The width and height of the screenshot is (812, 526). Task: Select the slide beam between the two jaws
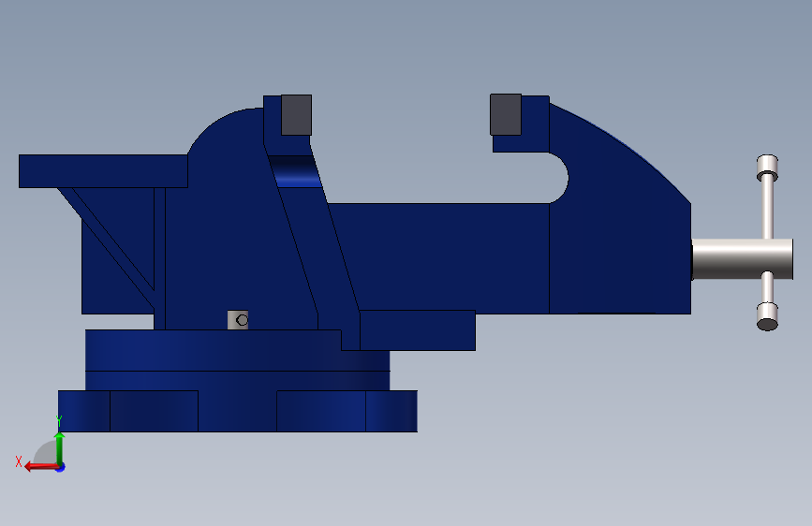pos(440,257)
